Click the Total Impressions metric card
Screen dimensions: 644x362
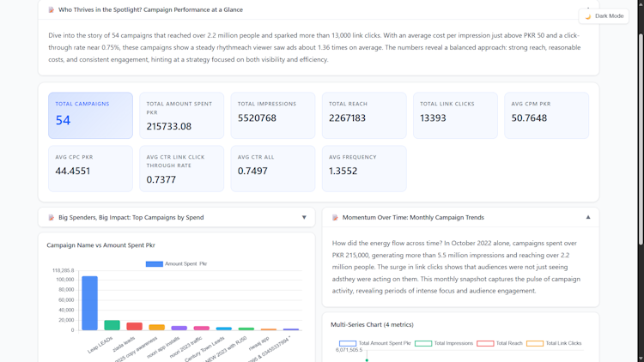point(273,116)
